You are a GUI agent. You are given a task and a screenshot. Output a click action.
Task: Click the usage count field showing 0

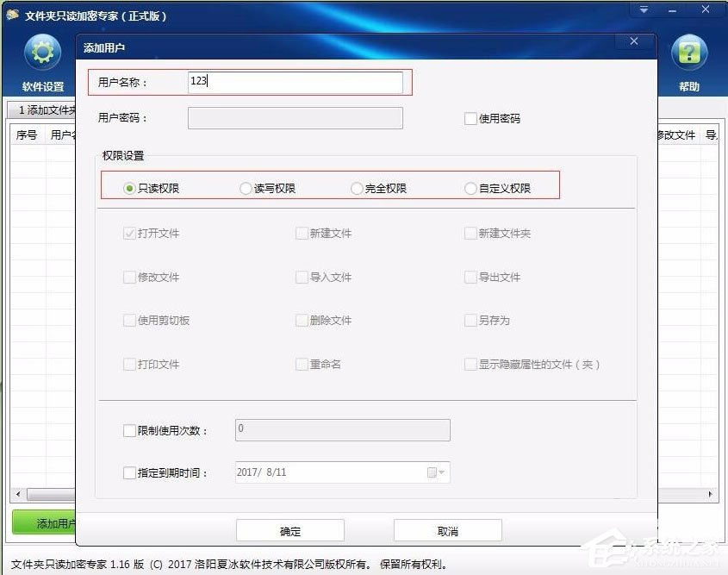[342, 429]
